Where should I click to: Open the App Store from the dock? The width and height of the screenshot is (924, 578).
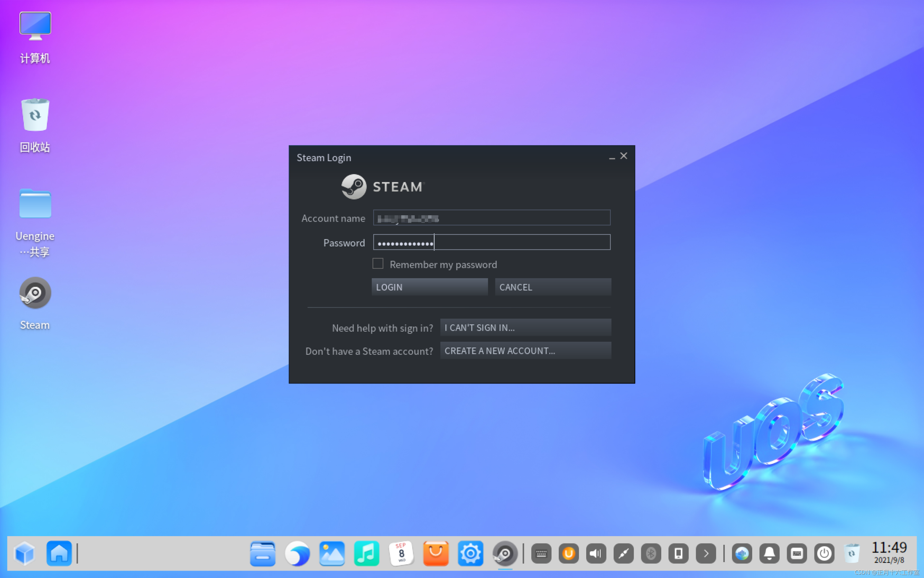(x=435, y=553)
